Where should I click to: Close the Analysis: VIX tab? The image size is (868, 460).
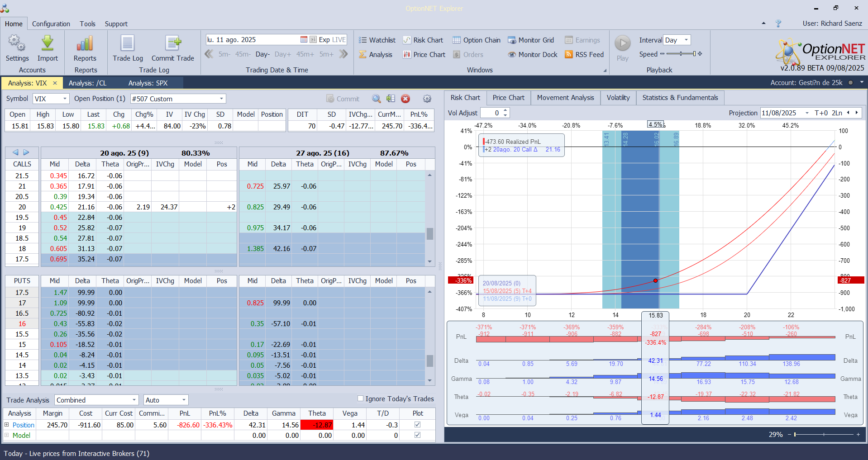pos(55,83)
